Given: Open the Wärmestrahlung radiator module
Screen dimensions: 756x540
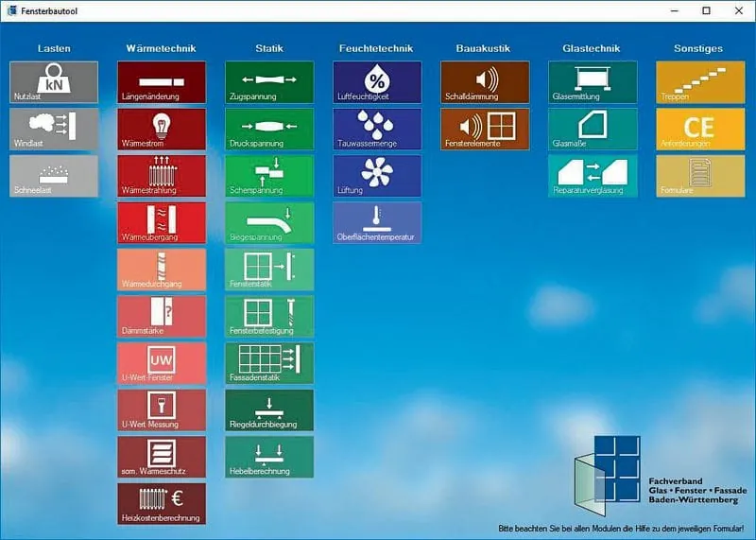Looking at the screenshot, I should (162, 175).
